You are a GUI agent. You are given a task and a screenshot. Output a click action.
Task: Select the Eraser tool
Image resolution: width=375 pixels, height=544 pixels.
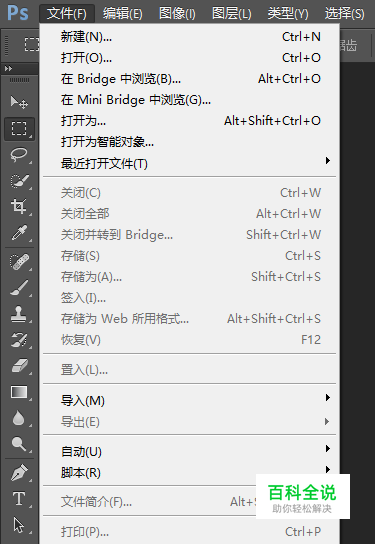point(19,366)
